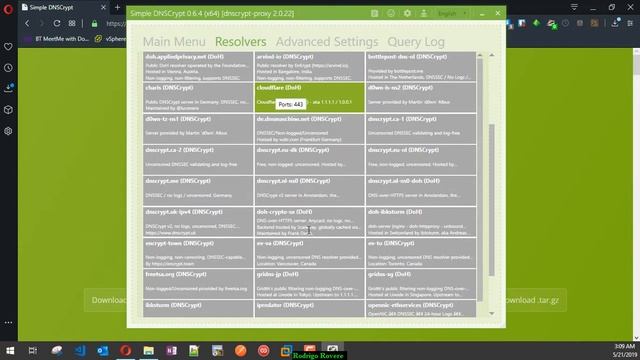
Task: Open the Windows Start menu
Action: [x=10, y=351]
